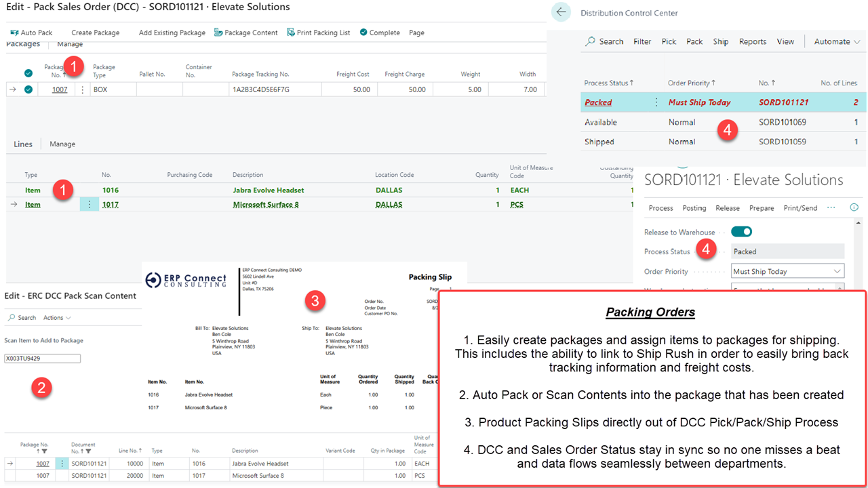Open Manage menu beside Lines
Screen dimensions: 868x488
(62, 144)
